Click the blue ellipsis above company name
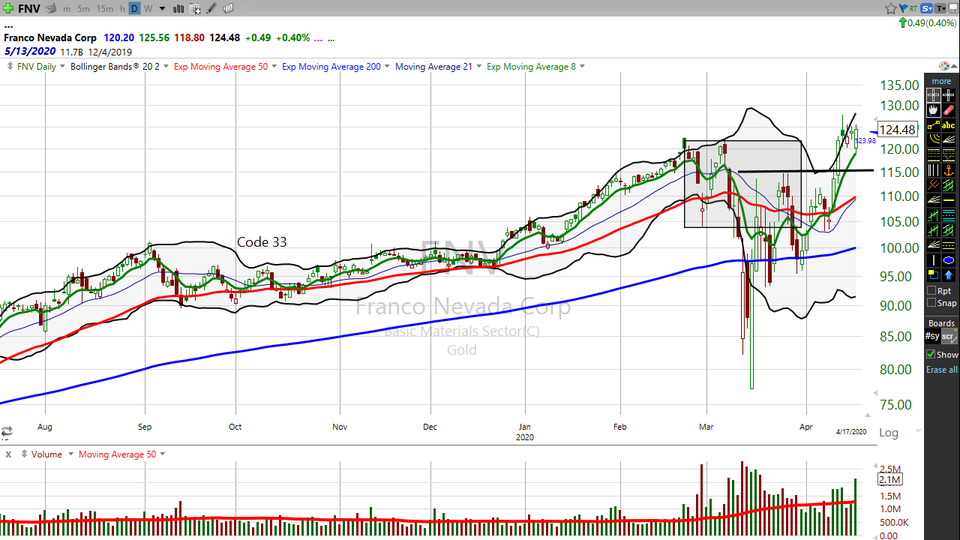 click(x=9, y=26)
